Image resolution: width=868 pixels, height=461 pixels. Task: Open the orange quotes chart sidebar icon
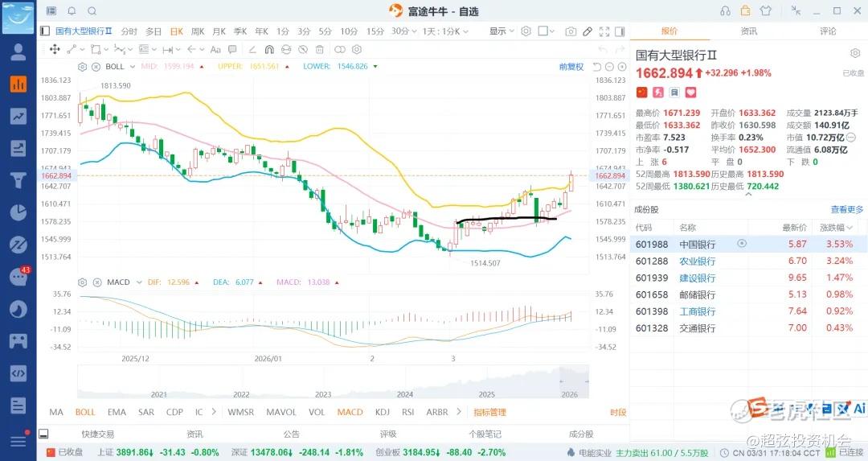point(18,84)
